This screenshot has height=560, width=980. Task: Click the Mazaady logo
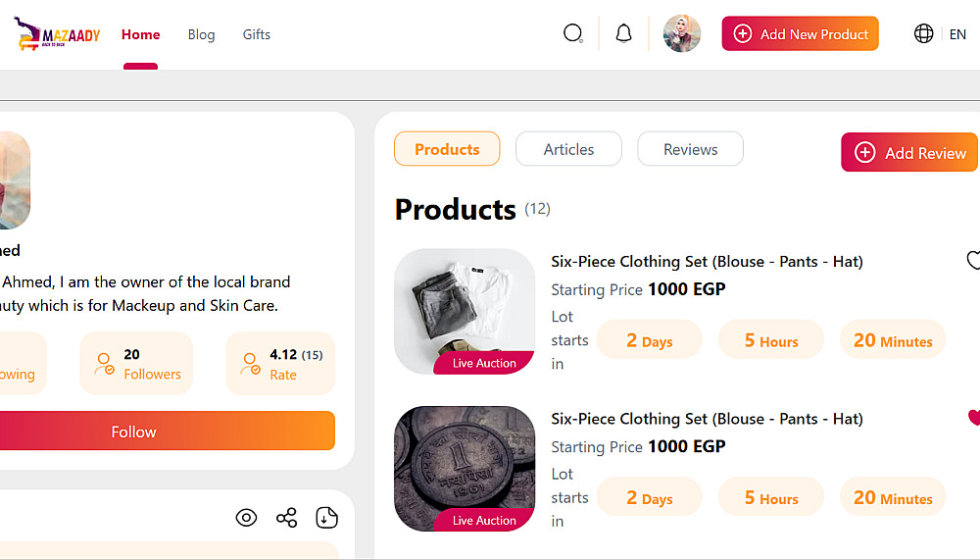pyautogui.click(x=57, y=35)
